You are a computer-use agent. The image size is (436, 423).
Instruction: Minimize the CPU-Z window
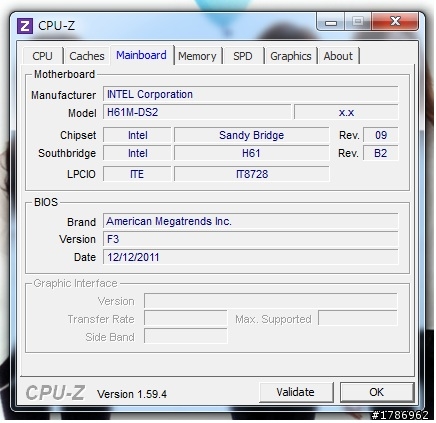point(331,22)
